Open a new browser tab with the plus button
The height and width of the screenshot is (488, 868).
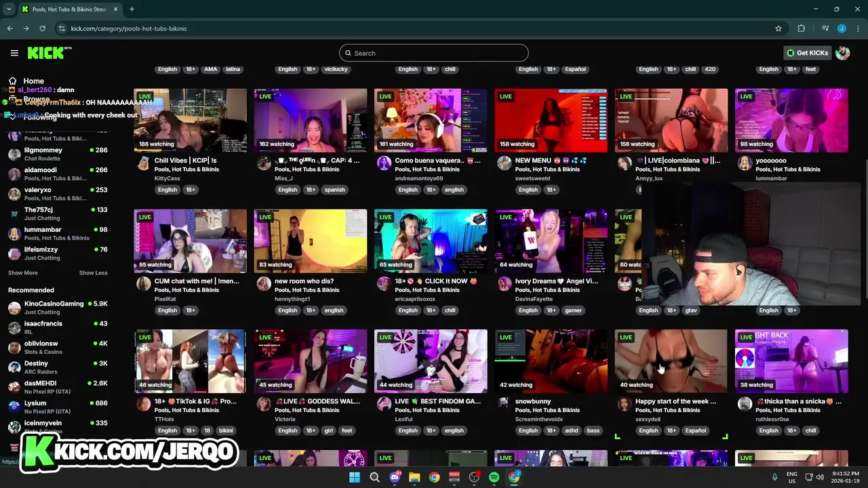132,9
